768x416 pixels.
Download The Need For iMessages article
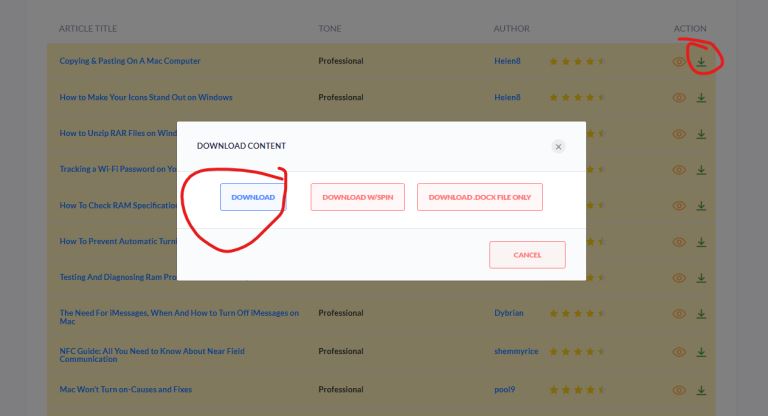pos(701,314)
